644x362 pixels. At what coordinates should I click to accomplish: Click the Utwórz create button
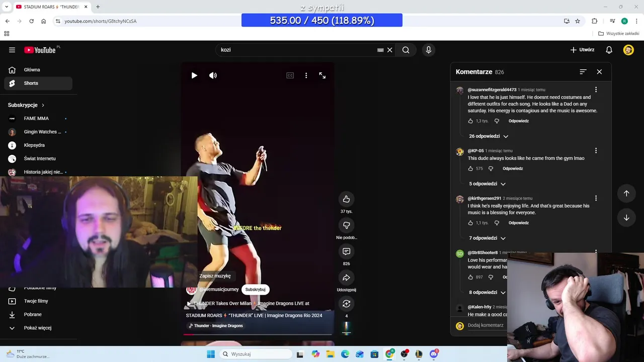pos(582,50)
